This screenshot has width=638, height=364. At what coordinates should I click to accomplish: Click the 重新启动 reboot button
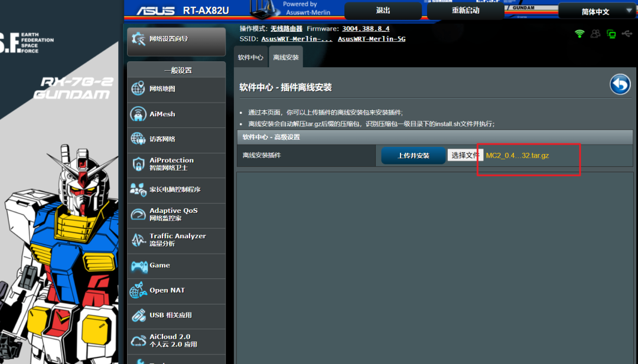466,11
